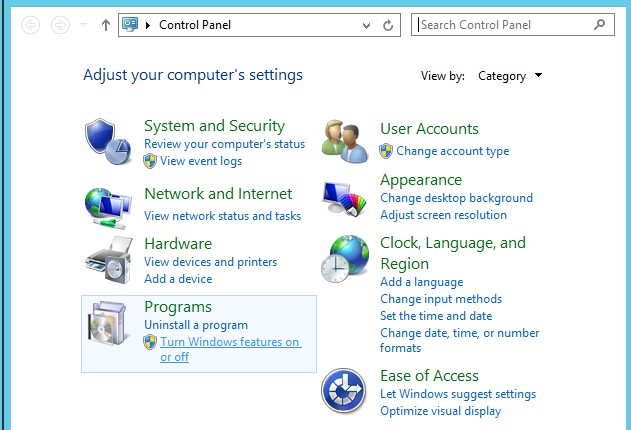Select Optimize visual display
The height and width of the screenshot is (430, 631).
coord(441,411)
